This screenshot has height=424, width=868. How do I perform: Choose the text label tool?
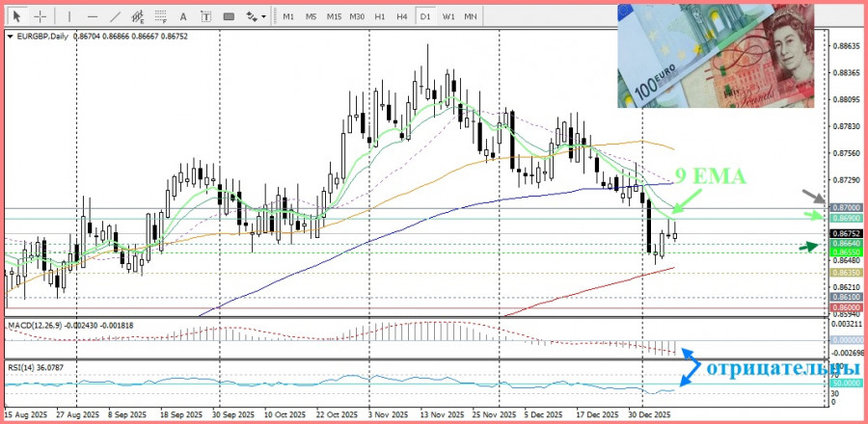pyautogui.click(x=205, y=16)
